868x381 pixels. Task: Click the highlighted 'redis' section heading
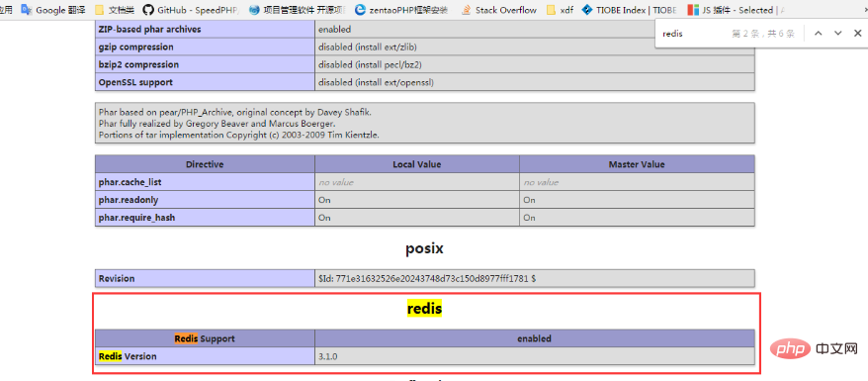[424, 309]
